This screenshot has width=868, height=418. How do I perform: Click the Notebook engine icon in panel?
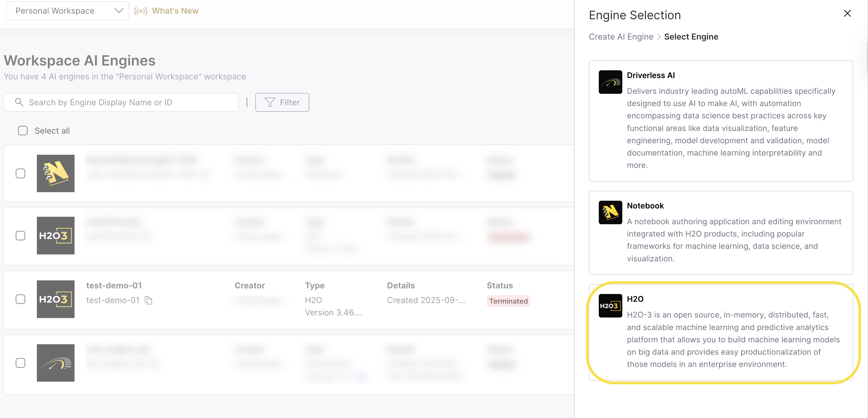point(610,212)
